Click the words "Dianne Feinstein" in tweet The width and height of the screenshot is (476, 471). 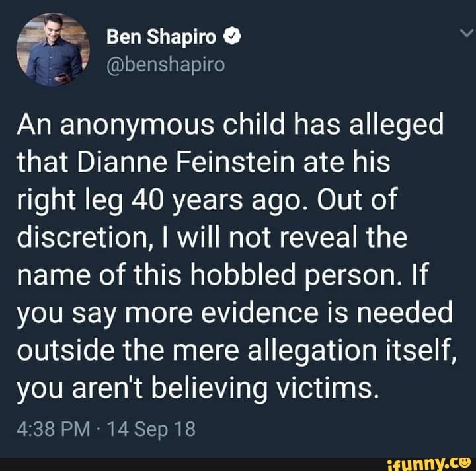coord(186,163)
